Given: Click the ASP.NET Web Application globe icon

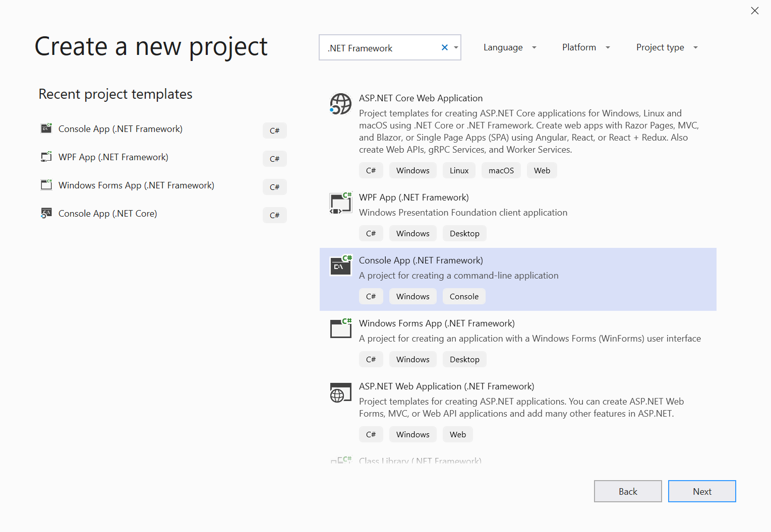Looking at the screenshot, I should tap(340, 392).
